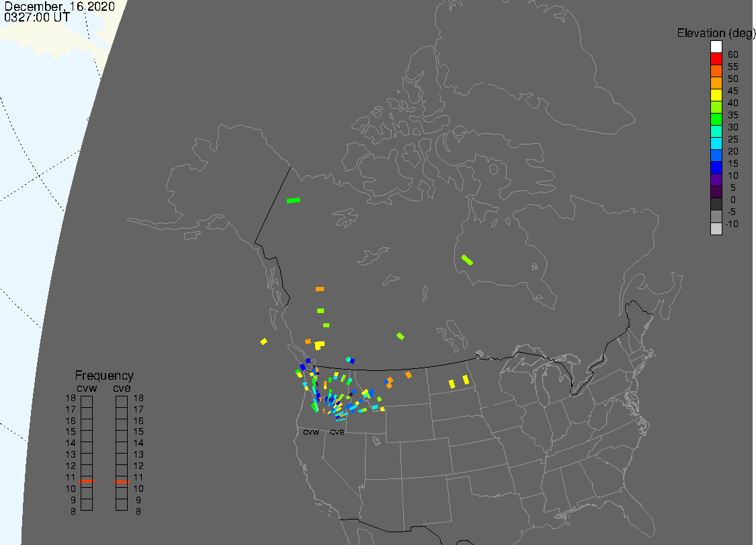Pick the yellow elevation legend swatch
This screenshot has width=756, height=545.
click(x=716, y=95)
